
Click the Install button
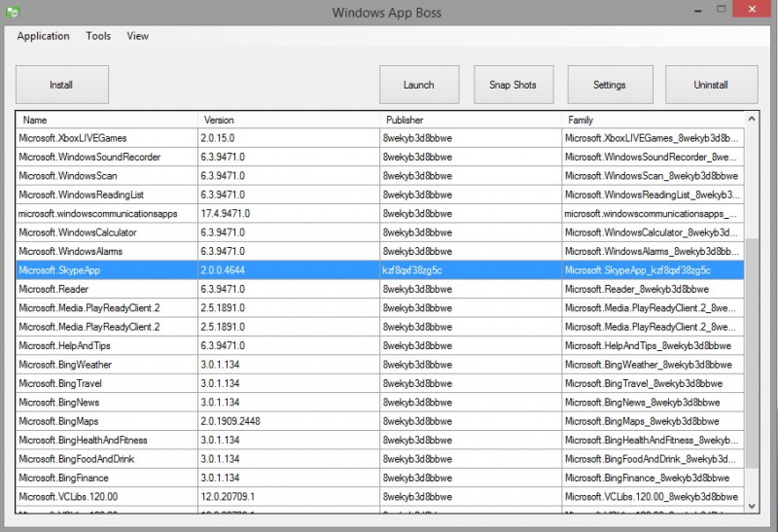pyautogui.click(x=62, y=85)
